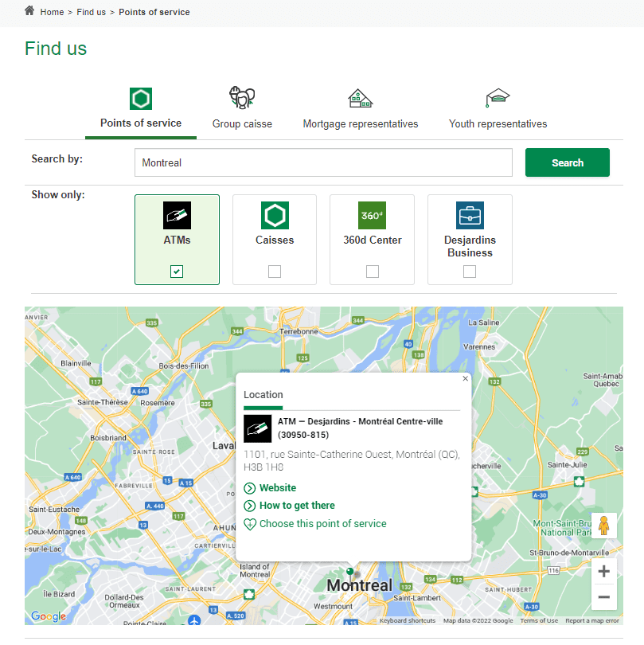644x645 pixels.
Task: Check the 360d Center filter checkbox
Action: [x=373, y=272]
